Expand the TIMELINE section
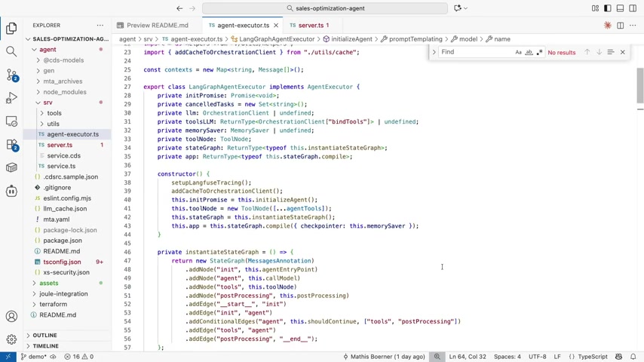The width and height of the screenshot is (644, 362). (x=67, y=346)
